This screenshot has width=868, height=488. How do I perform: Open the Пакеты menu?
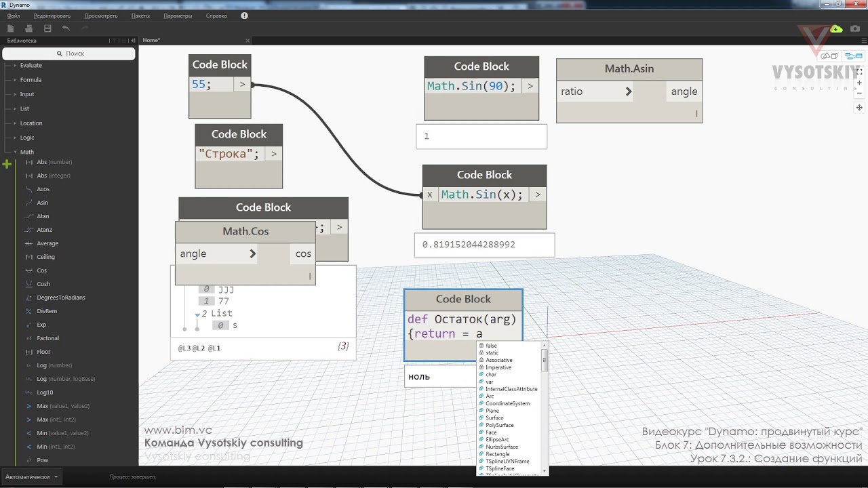[x=141, y=16]
